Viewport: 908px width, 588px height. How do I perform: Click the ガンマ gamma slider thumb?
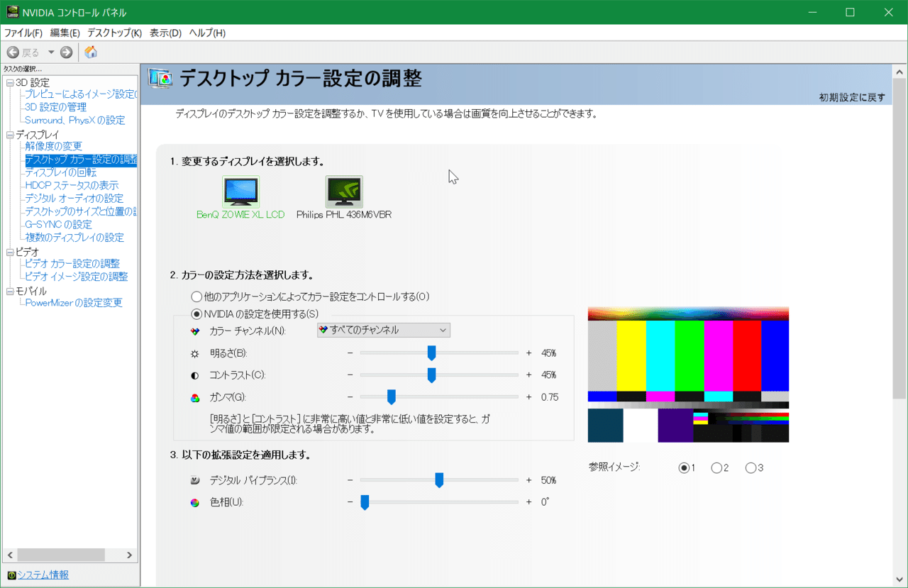(391, 397)
